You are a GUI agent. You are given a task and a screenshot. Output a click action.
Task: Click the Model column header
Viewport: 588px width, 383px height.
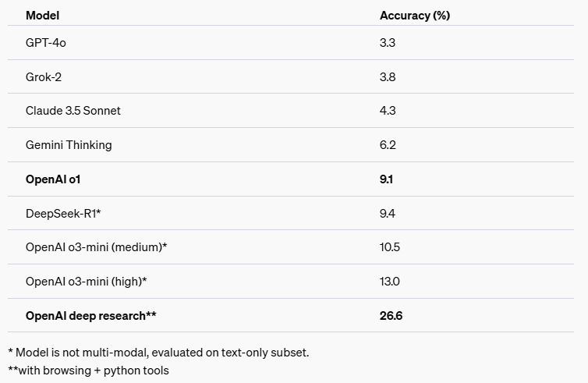point(42,16)
